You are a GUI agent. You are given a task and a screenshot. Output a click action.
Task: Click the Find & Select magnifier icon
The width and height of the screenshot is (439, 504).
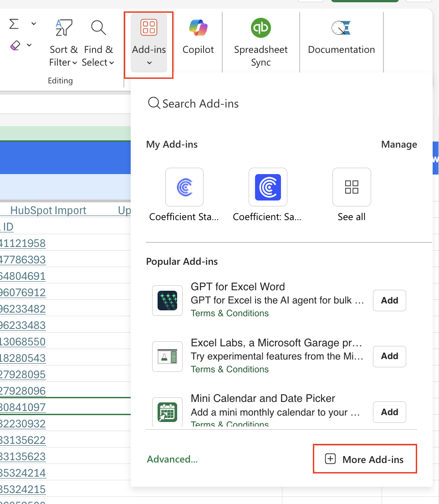click(x=98, y=28)
